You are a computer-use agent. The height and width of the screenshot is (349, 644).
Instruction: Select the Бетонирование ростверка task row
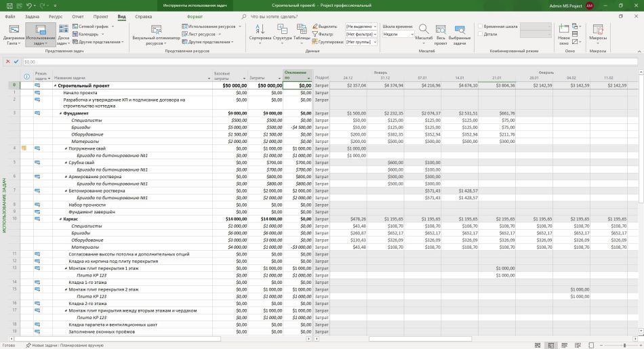point(96,191)
